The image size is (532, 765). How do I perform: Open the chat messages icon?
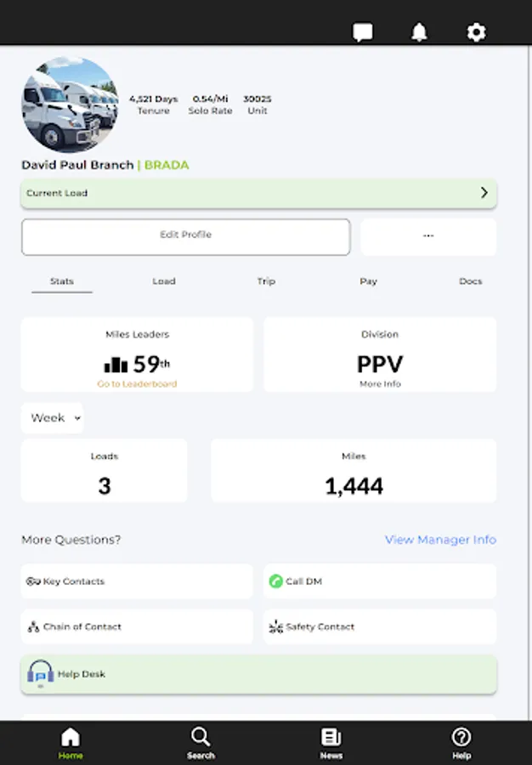[x=363, y=32]
